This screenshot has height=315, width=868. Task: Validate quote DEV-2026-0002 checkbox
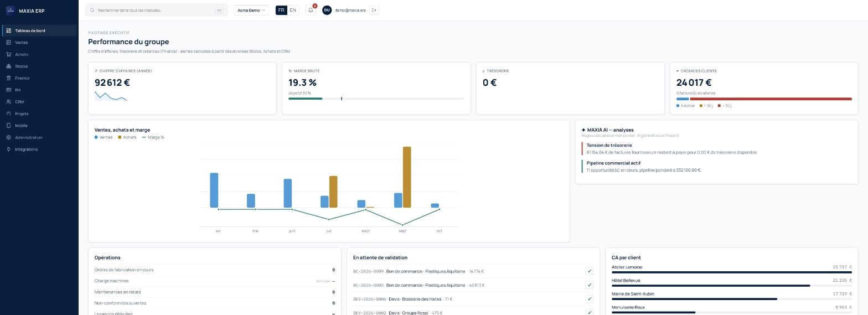pos(589,312)
